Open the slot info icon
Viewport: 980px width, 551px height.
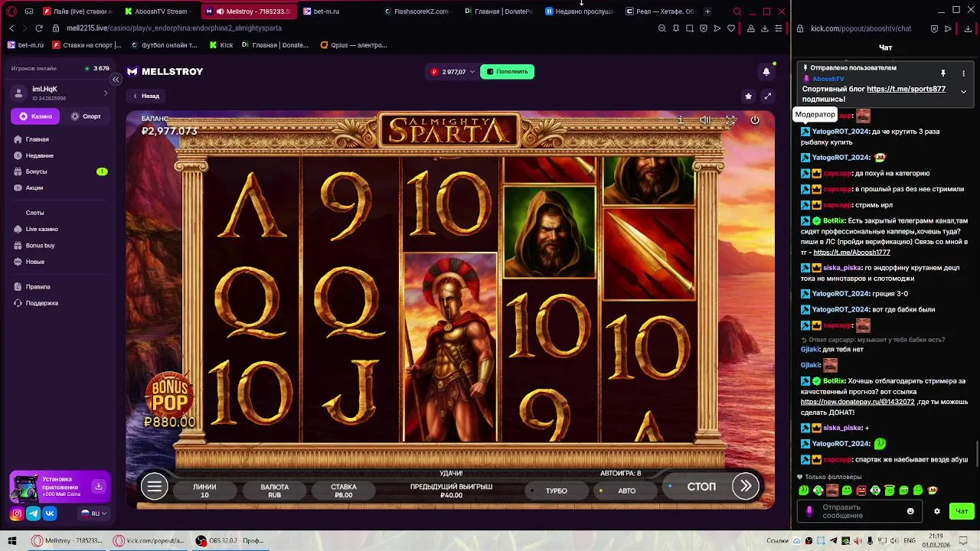(x=681, y=120)
